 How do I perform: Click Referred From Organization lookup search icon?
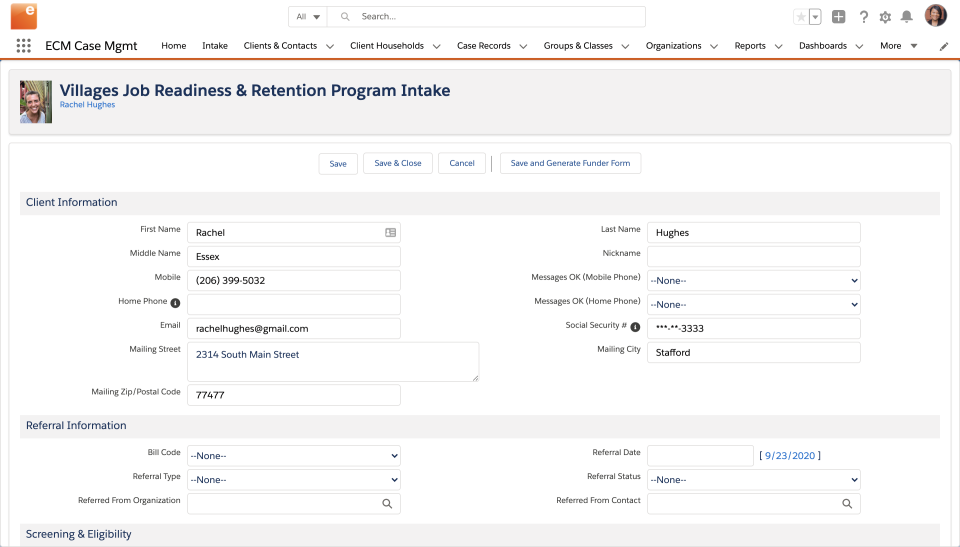[387, 504]
